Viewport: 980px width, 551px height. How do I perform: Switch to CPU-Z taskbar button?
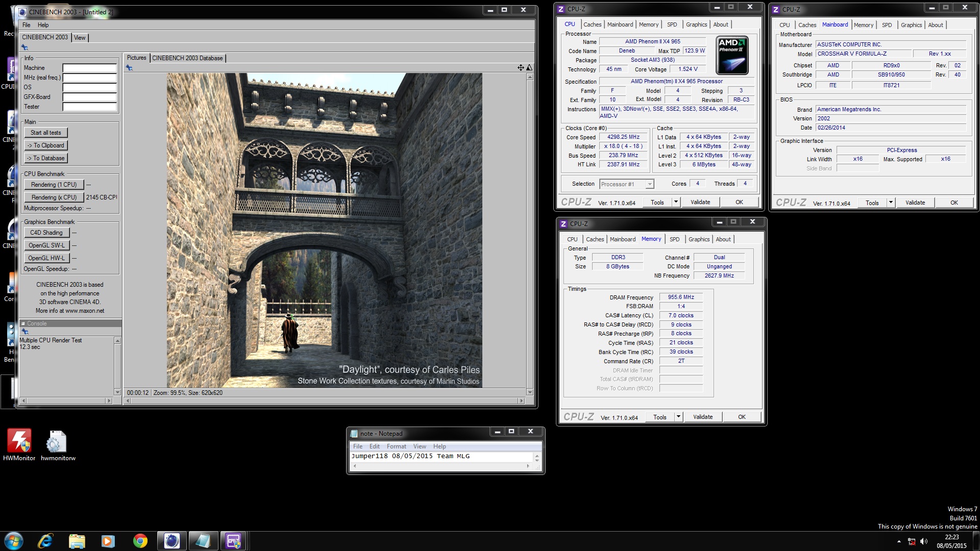point(234,541)
